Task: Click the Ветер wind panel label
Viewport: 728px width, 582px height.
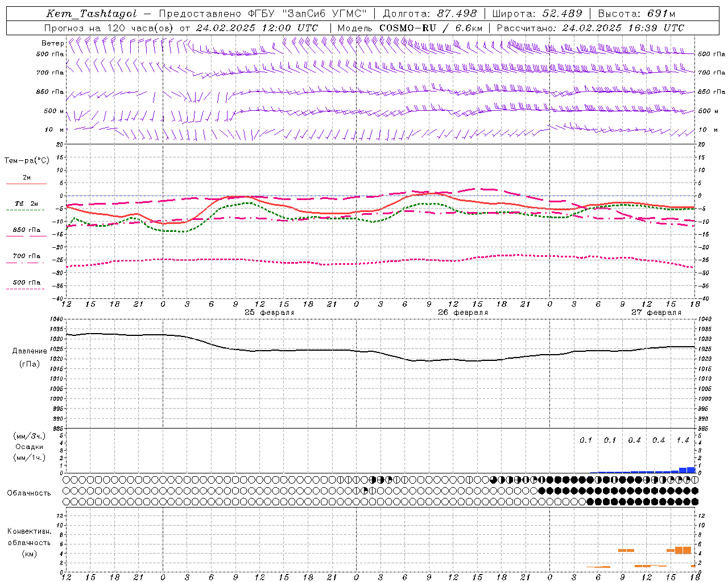Action: [x=52, y=43]
